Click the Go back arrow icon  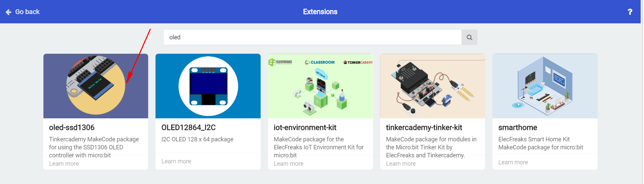coord(9,12)
